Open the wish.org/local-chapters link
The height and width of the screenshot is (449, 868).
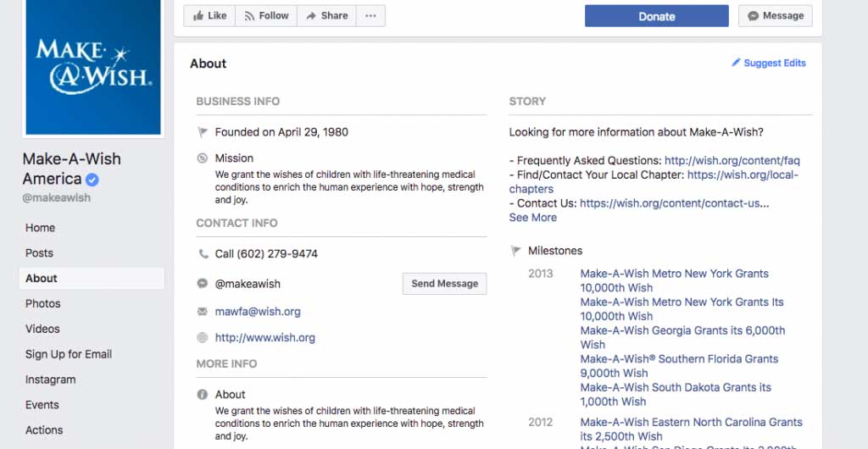(x=743, y=175)
